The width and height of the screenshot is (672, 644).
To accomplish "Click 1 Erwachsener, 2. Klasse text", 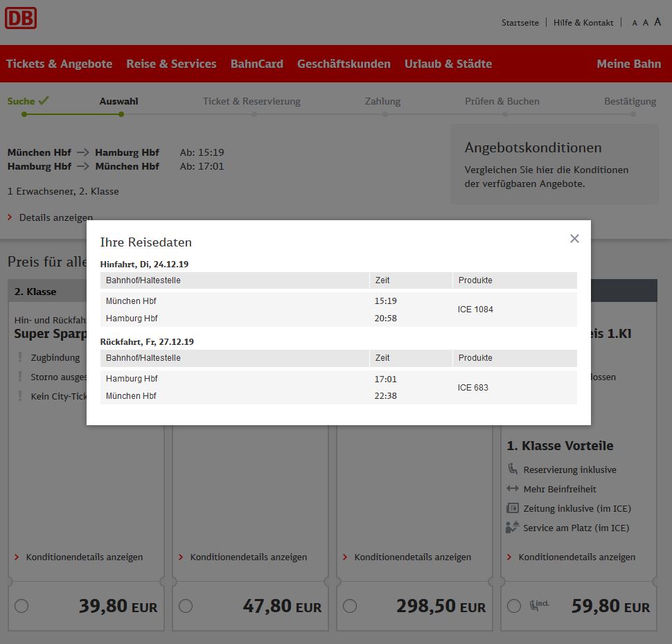I will point(63,191).
